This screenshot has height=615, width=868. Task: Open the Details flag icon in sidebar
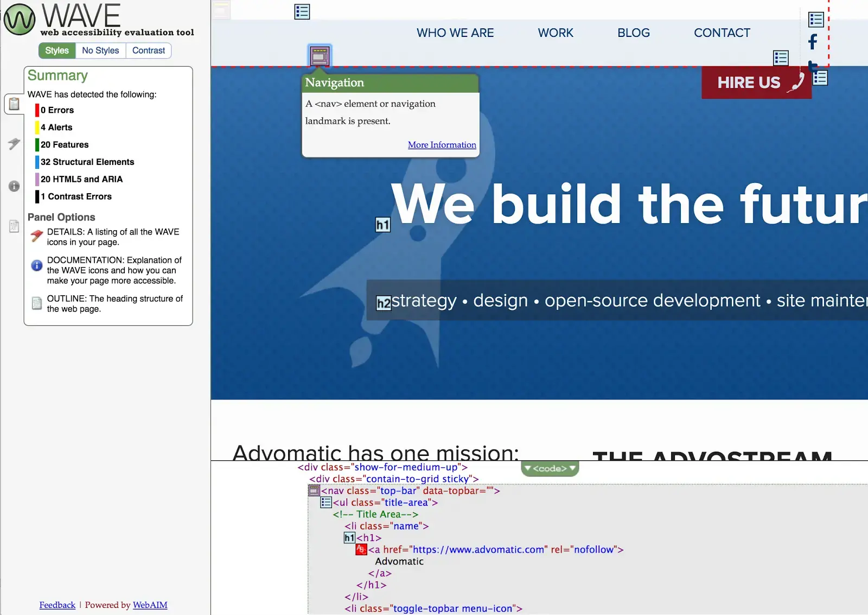coord(14,144)
